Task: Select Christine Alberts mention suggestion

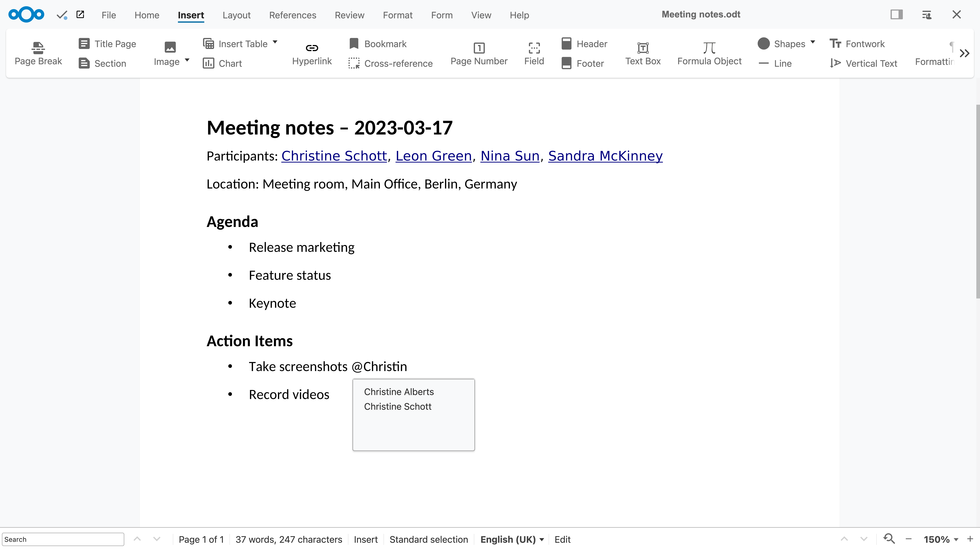Action: (399, 392)
